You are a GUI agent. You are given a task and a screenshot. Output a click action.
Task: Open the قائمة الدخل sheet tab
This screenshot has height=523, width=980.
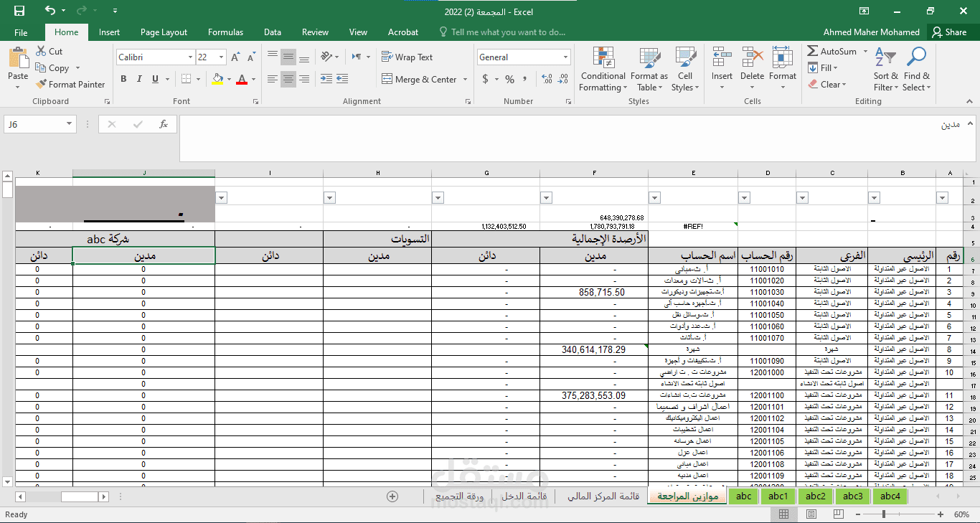click(x=525, y=496)
